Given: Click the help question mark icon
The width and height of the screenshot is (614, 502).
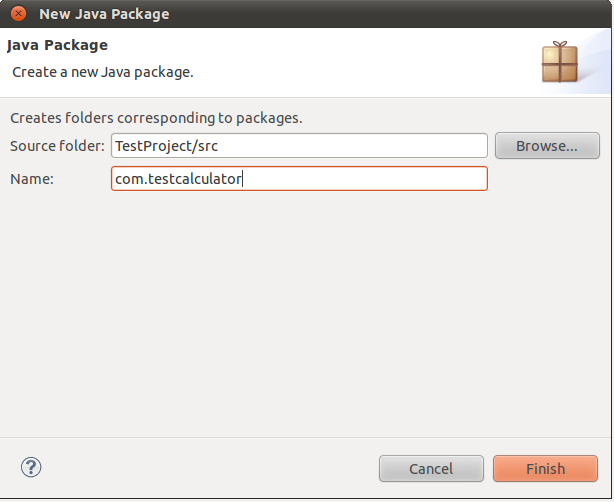Looking at the screenshot, I should click(31, 467).
